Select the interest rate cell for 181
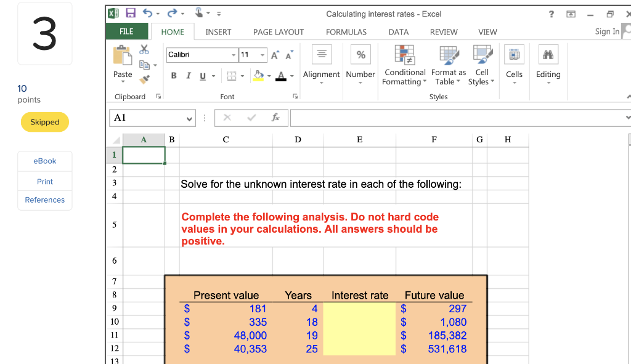The width and height of the screenshot is (631, 364). point(359,309)
